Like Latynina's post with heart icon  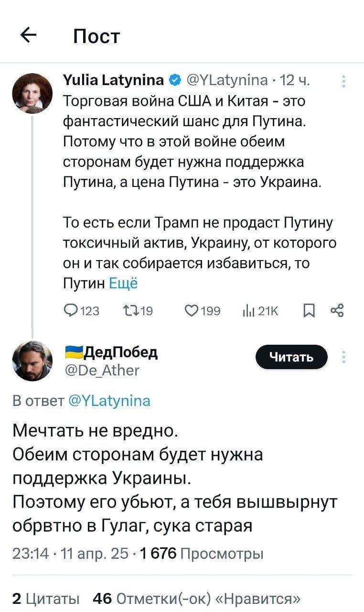192,311
